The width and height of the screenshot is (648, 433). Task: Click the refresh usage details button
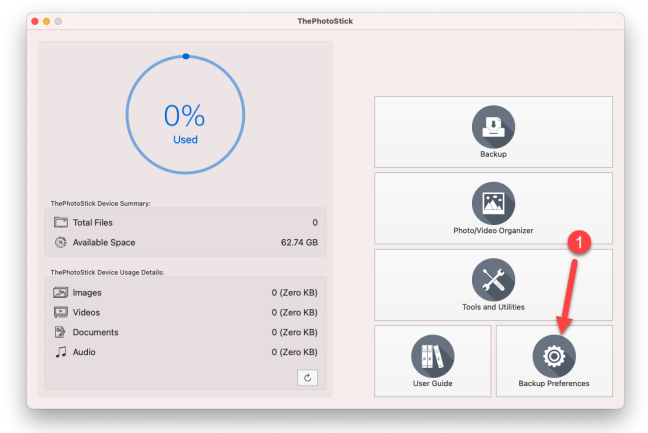(307, 377)
